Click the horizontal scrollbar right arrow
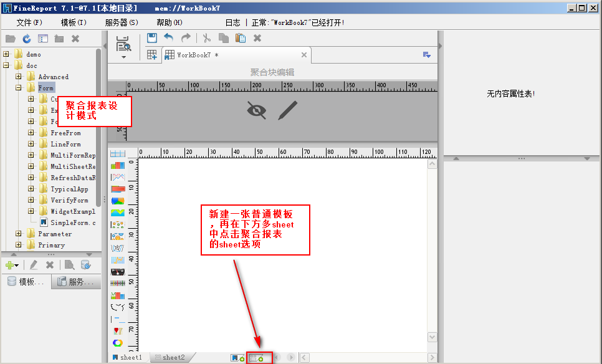Viewport: 602px width, 364px height. pyautogui.click(x=432, y=358)
